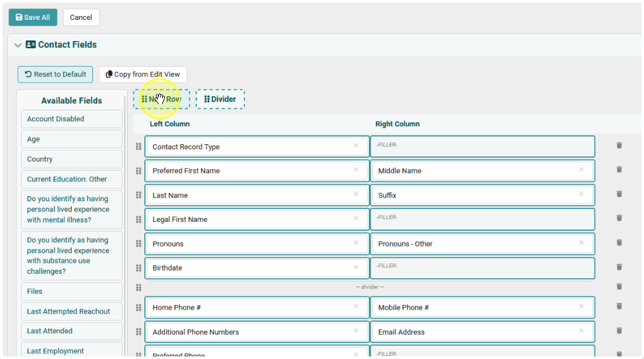Remove Preferred First Name field with X
This screenshot has width=644, height=359.
[356, 169]
